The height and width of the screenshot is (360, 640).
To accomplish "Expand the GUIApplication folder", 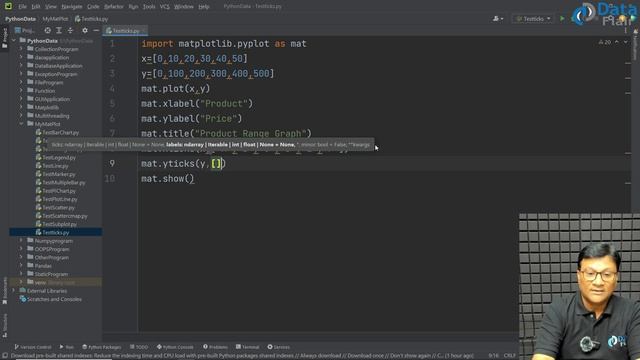I will [x=21, y=99].
